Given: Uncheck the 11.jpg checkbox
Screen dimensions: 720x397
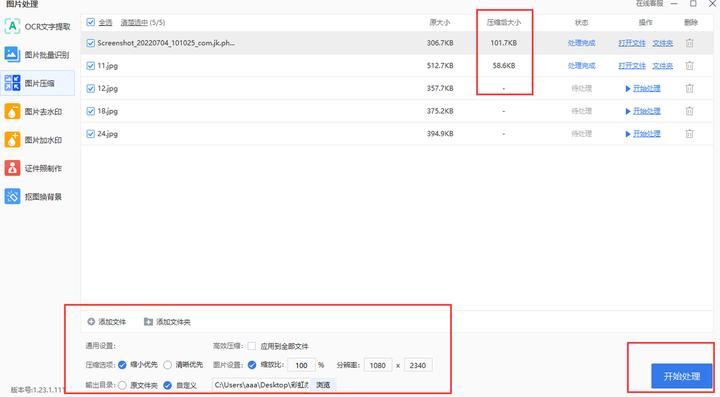Looking at the screenshot, I should tap(90, 66).
